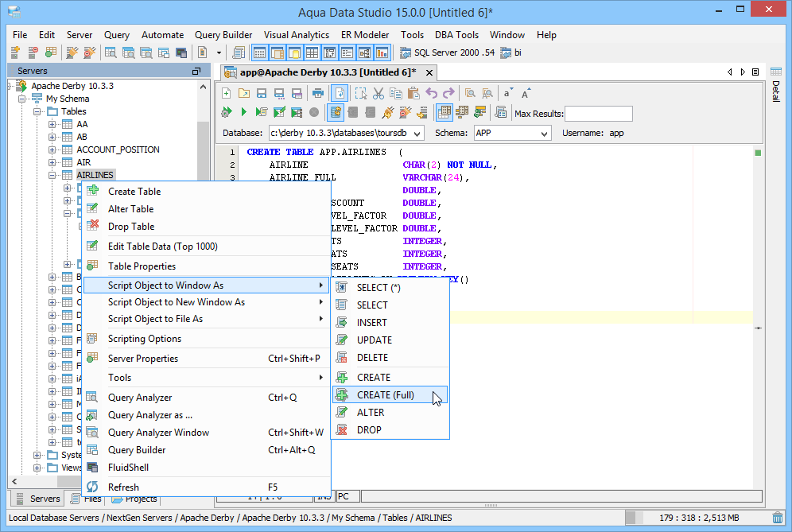
Task: Toggle the highlighted document button beside Print
Action: [x=340, y=93]
